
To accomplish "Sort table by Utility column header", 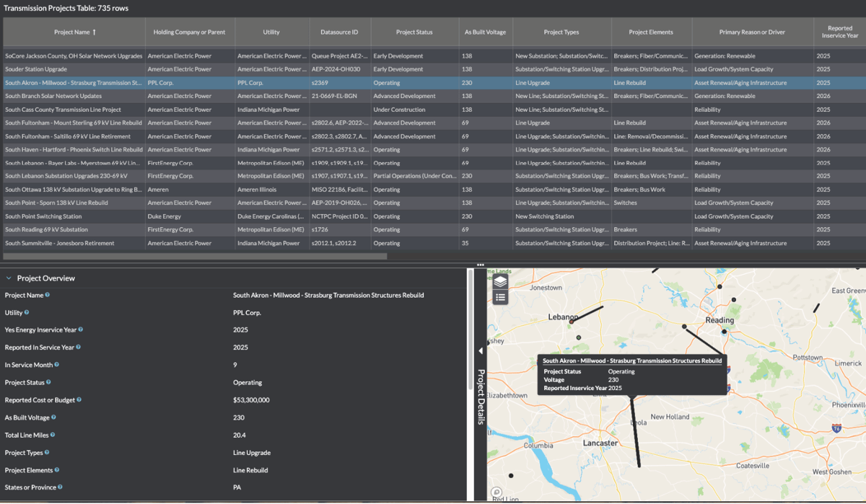I will (271, 32).
